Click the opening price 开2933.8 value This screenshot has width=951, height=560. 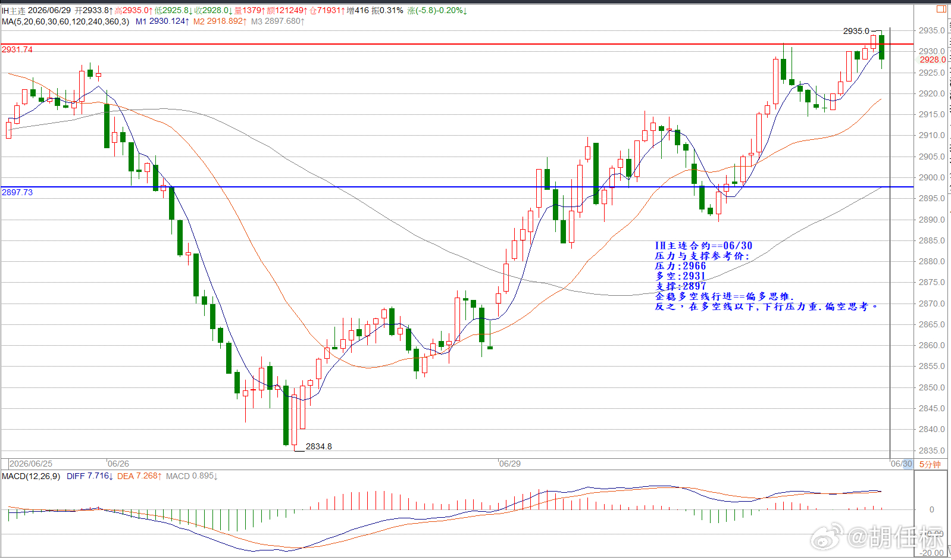pyautogui.click(x=94, y=11)
